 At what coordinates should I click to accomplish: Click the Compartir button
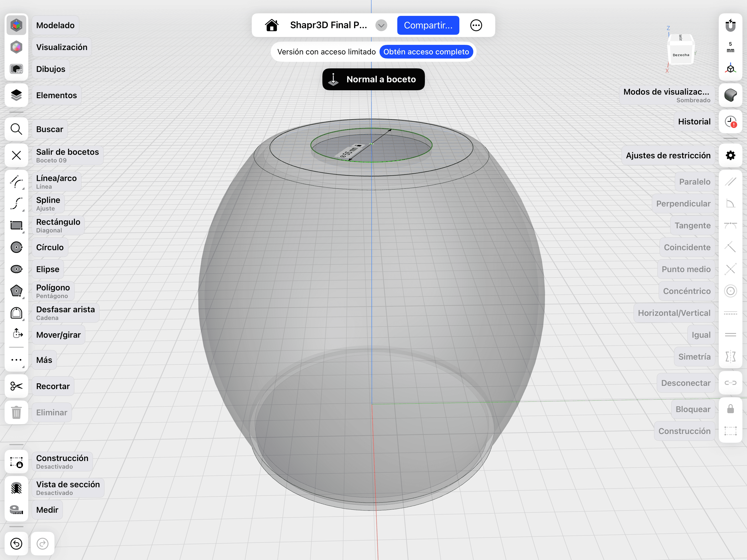pos(428,25)
